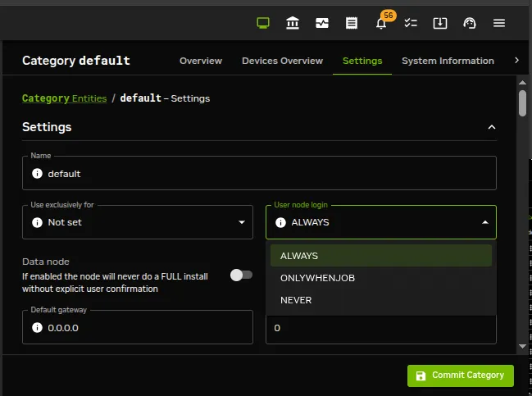The width and height of the screenshot is (532, 396).
Task: Open the monitoring pulse icon
Action: click(x=322, y=23)
